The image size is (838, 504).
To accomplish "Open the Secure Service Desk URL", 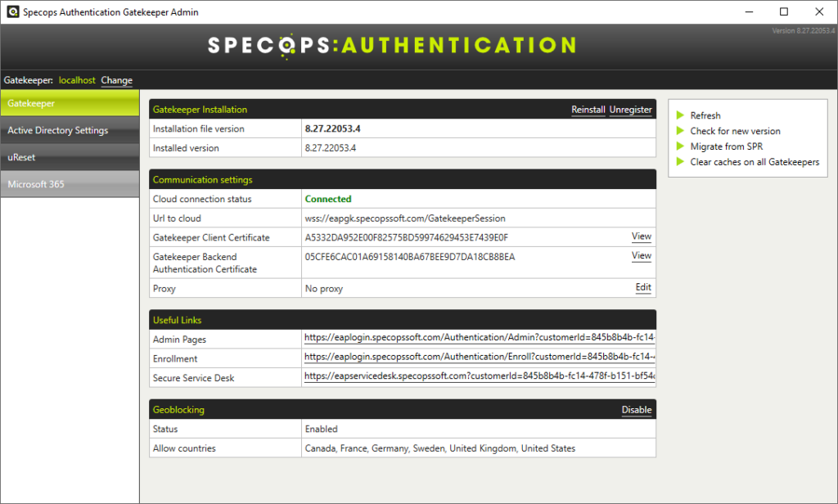I will (480, 376).
